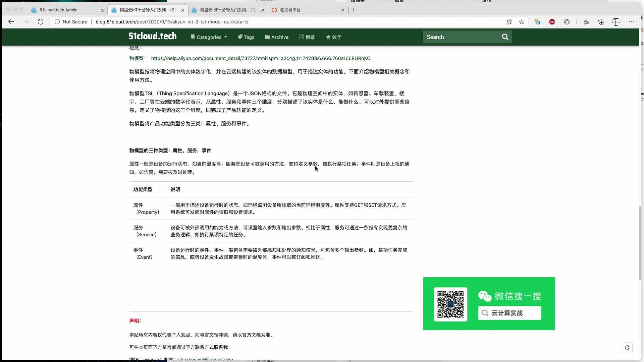Open the collections icon in toolbar
Screen dimensions: 644x362
pyautogui.click(x=601, y=22)
